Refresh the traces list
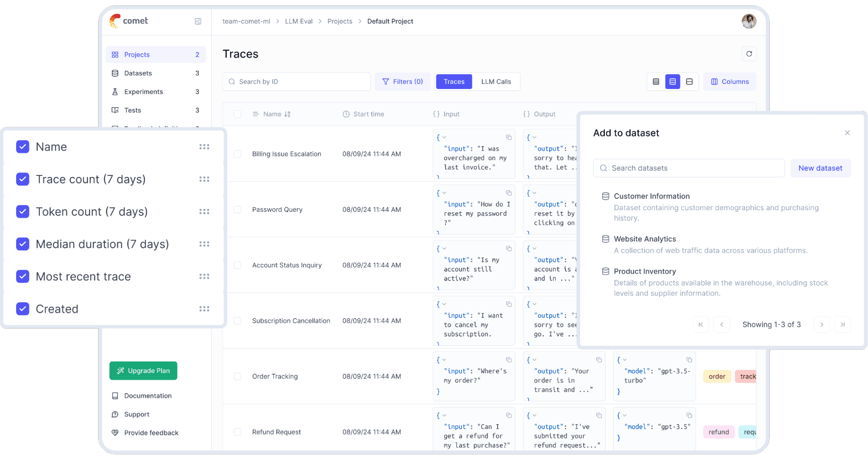The height and width of the screenshot is (458, 868). point(749,54)
